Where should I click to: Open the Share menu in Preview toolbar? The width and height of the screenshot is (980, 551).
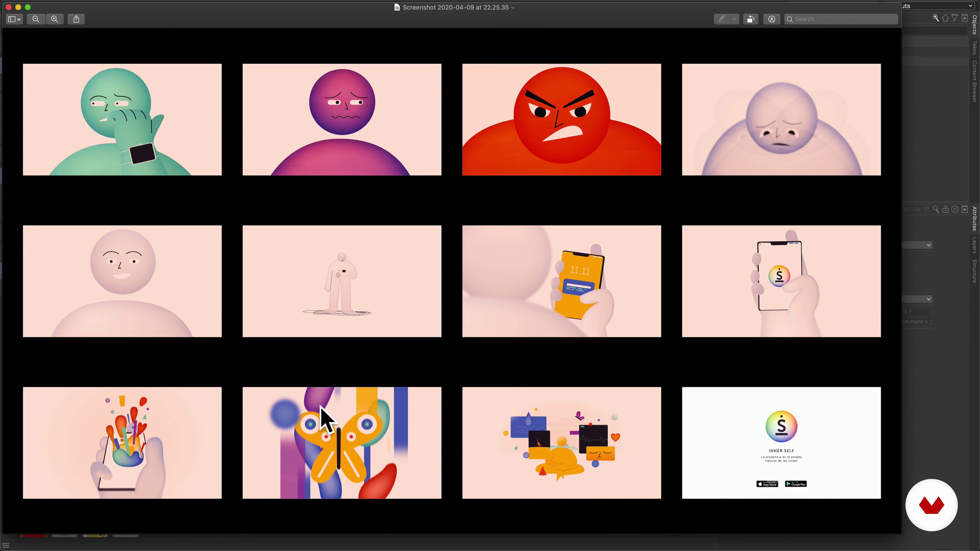pyautogui.click(x=76, y=19)
